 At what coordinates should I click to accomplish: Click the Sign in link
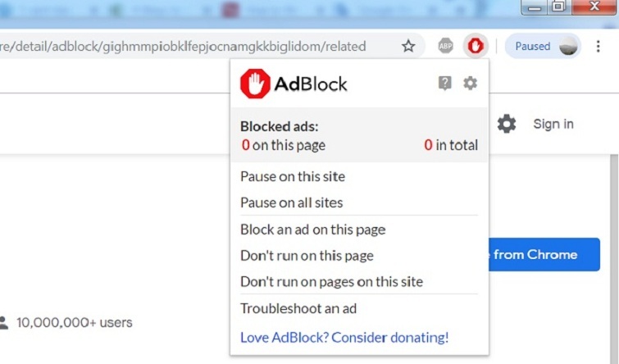coord(553,124)
